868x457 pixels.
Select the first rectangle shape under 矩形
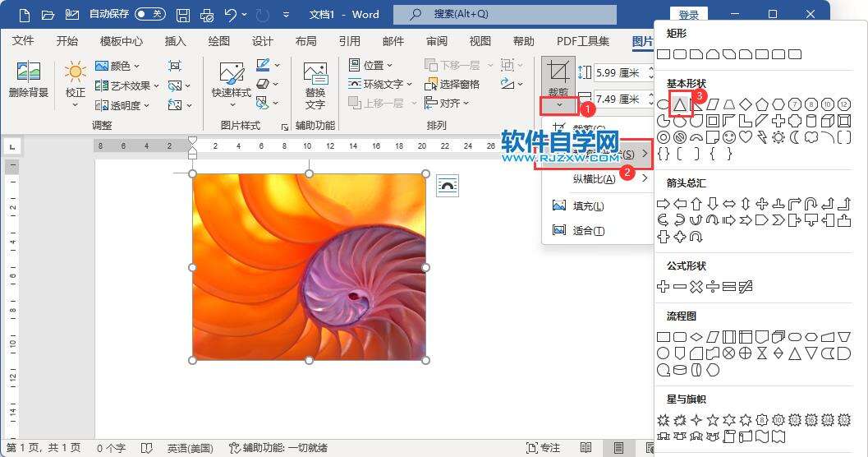pos(664,54)
